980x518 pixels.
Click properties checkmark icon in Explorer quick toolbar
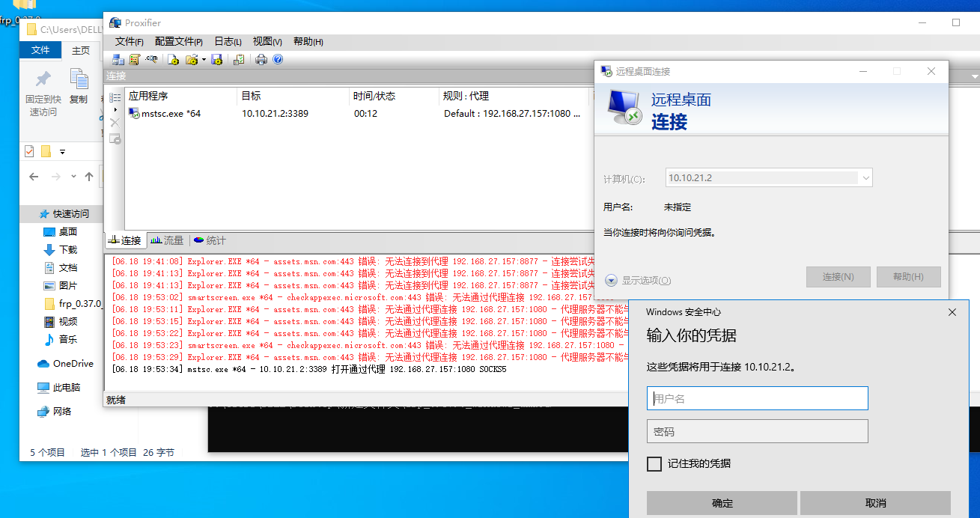pos(29,151)
